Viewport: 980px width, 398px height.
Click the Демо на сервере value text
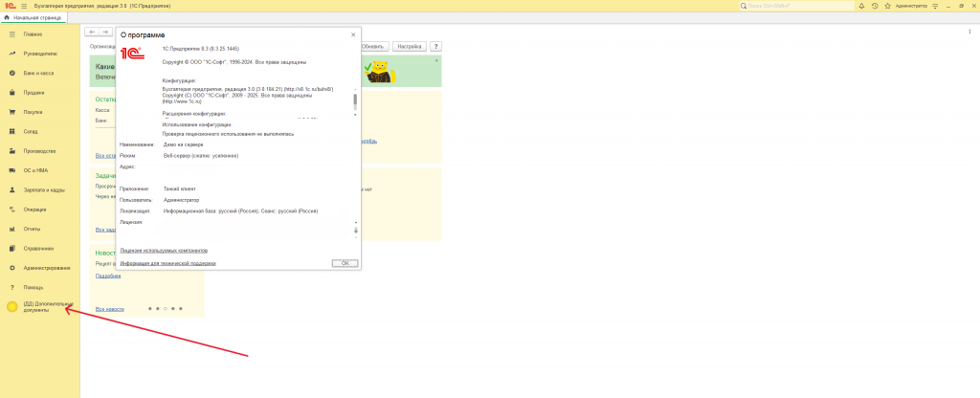click(183, 144)
